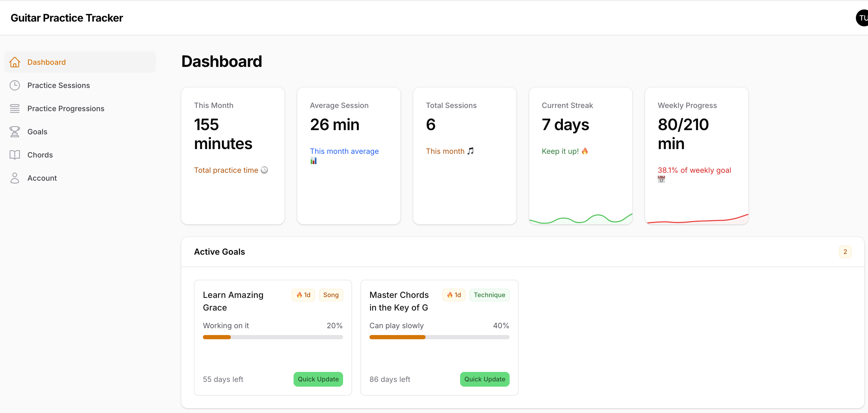The height and width of the screenshot is (413, 868).
Task: Click the music note icon in Total Sessions card
Action: [471, 151]
